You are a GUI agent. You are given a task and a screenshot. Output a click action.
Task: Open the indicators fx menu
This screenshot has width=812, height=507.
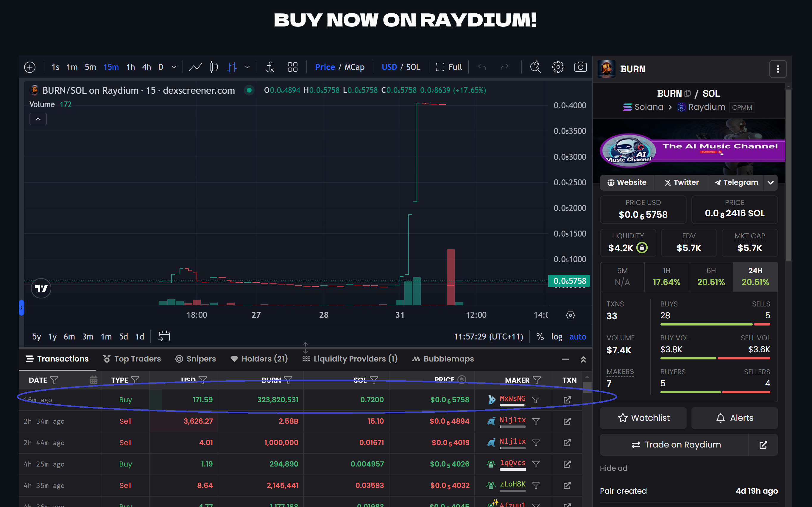270,67
